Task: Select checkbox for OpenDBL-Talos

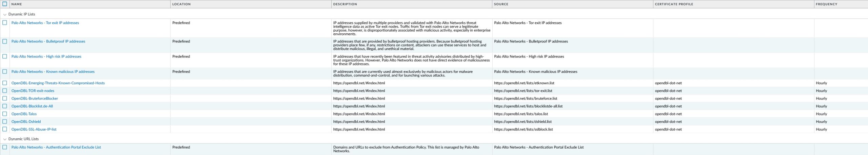Action: [5, 114]
